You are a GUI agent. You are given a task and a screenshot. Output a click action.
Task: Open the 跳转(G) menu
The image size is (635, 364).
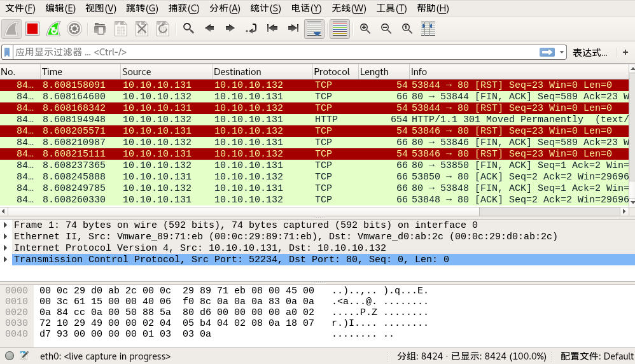[x=142, y=8]
